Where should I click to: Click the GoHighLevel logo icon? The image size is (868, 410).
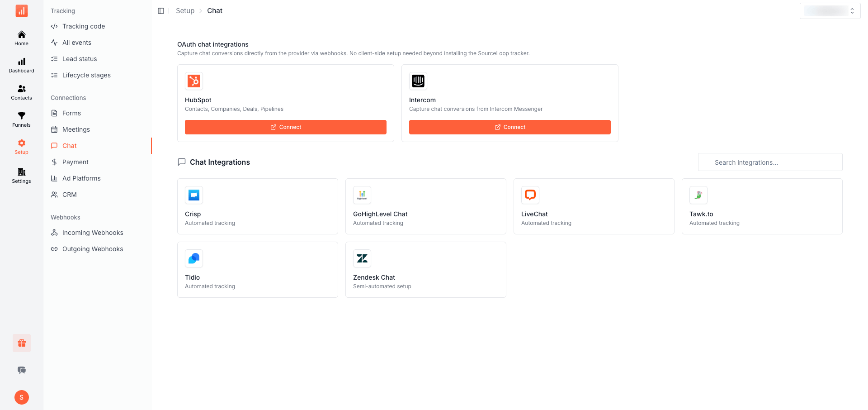(362, 195)
